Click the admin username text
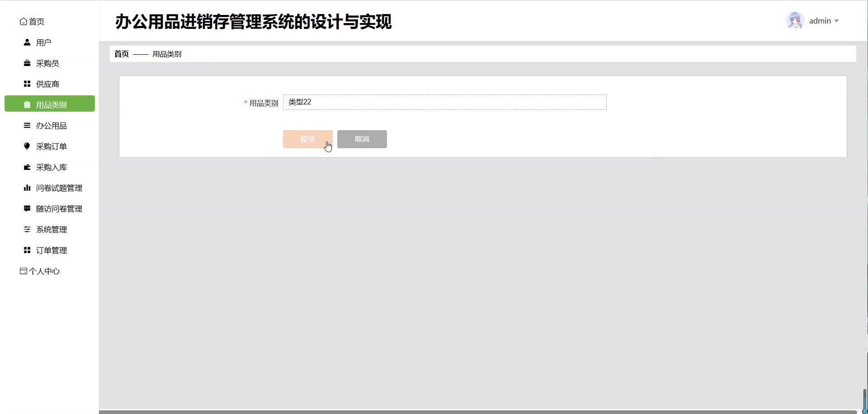The image size is (868, 414). tap(820, 21)
